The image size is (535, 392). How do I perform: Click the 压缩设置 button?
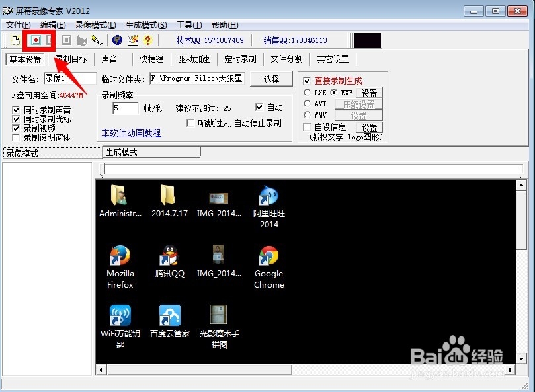[358, 104]
